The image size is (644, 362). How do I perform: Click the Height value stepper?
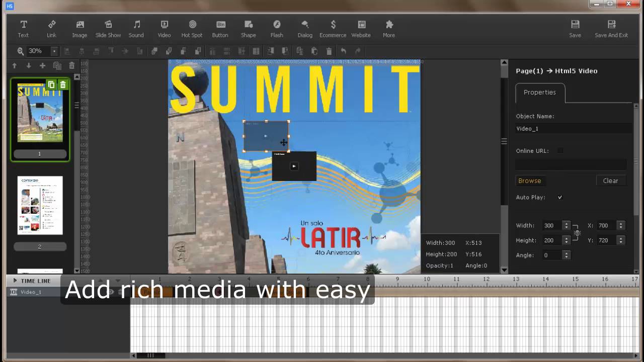coord(566,240)
